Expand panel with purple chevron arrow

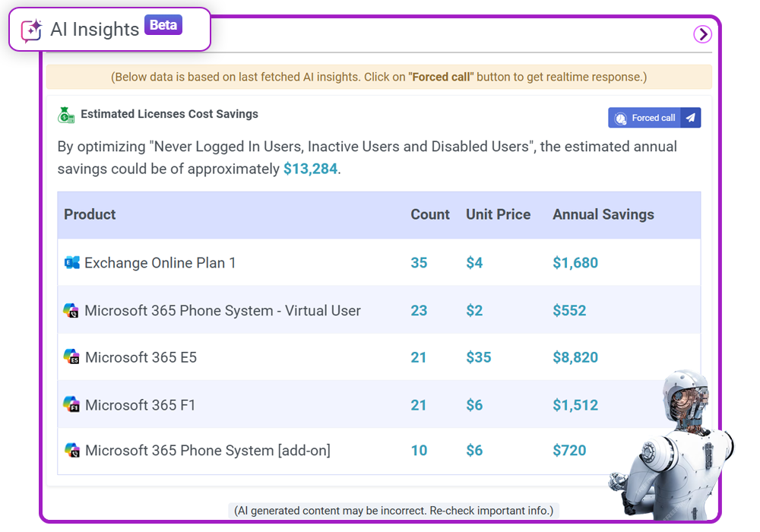702,34
